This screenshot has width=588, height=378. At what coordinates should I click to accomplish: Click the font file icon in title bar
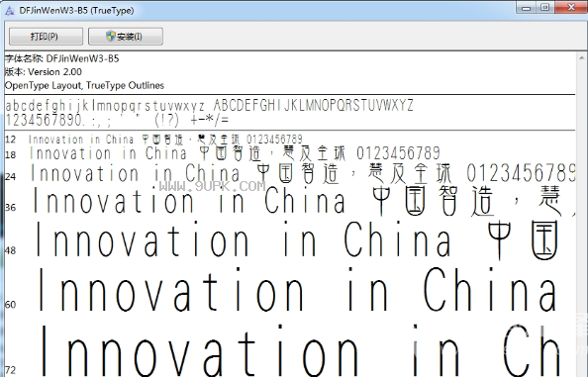pos(10,11)
